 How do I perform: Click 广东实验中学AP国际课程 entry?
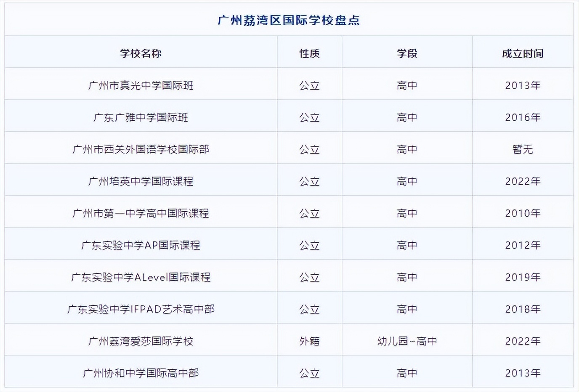click(141, 244)
